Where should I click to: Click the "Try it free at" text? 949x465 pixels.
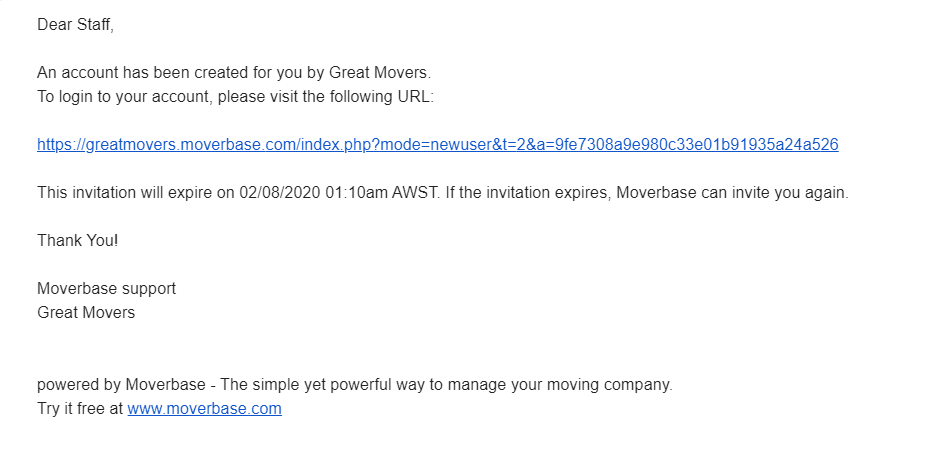click(80, 408)
